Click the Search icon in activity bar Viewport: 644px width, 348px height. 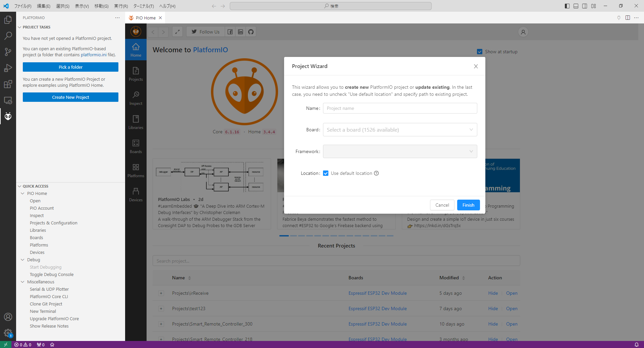point(8,36)
